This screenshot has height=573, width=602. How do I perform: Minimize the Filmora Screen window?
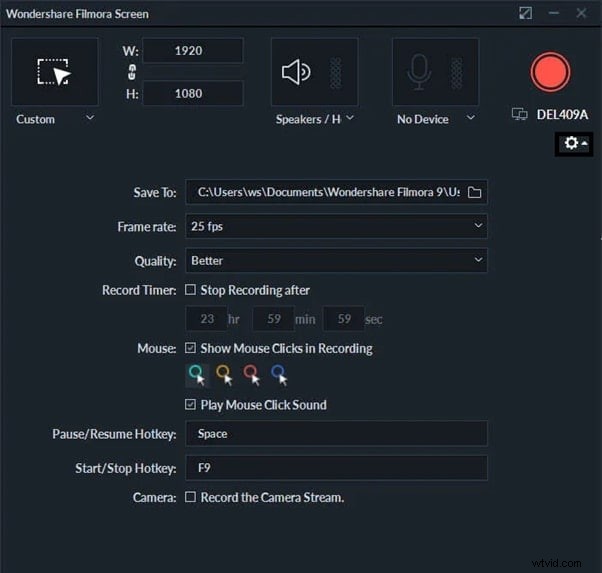pyautogui.click(x=554, y=13)
